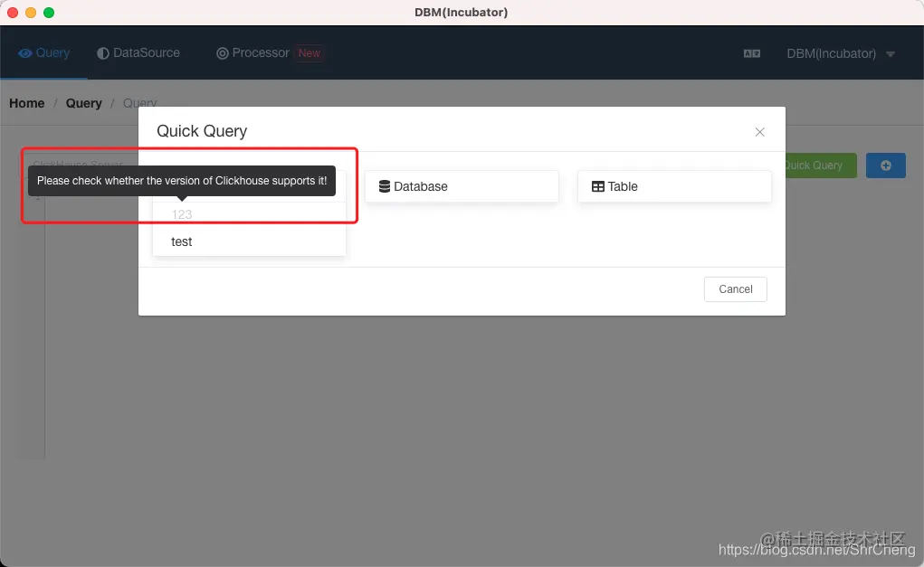
Task: Open the Table dropdown in Quick Query
Action: pyautogui.click(x=674, y=186)
